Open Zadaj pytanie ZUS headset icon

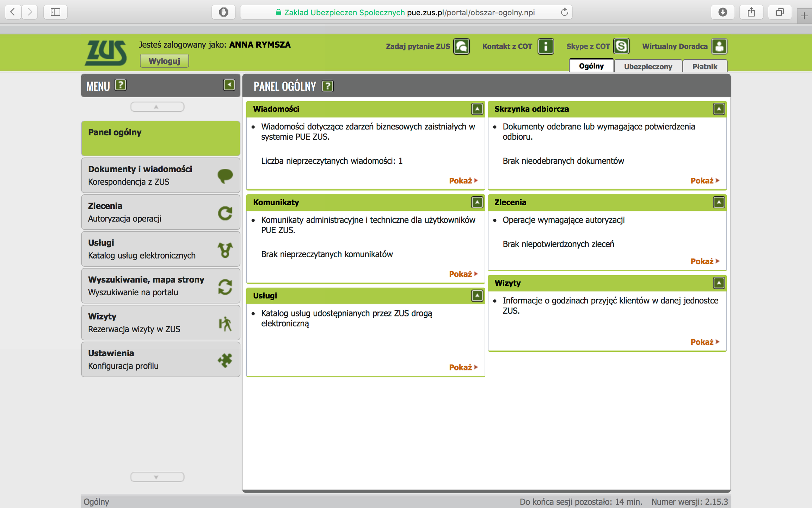click(461, 46)
